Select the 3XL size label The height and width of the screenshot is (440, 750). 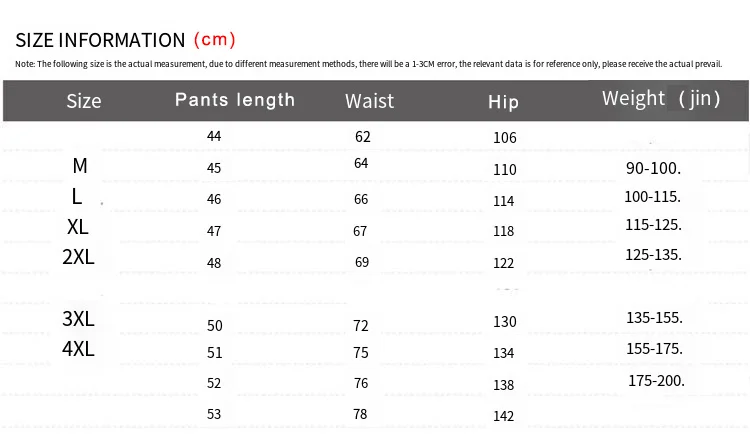pyautogui.click(x=78, y=319)
